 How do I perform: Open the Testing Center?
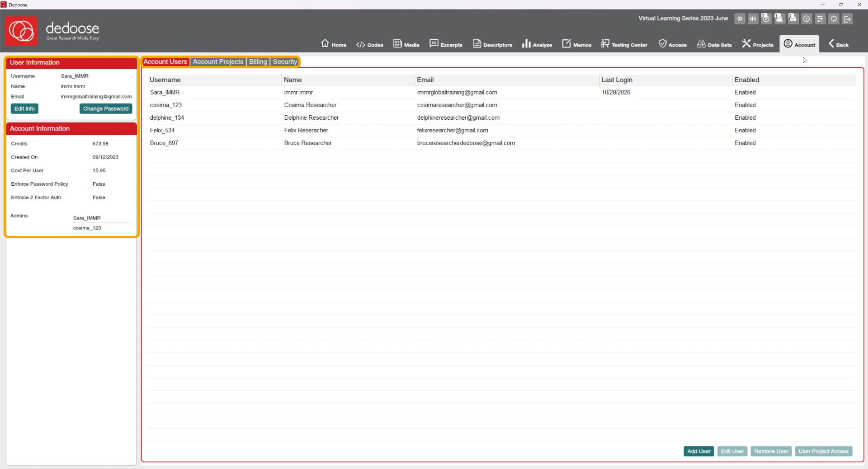(x=624, y=44)
